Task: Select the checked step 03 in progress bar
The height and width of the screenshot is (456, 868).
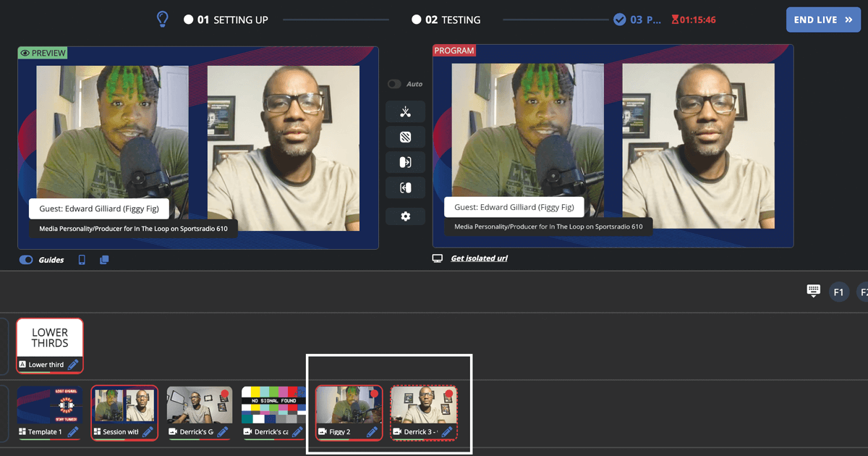Action: 637,20
